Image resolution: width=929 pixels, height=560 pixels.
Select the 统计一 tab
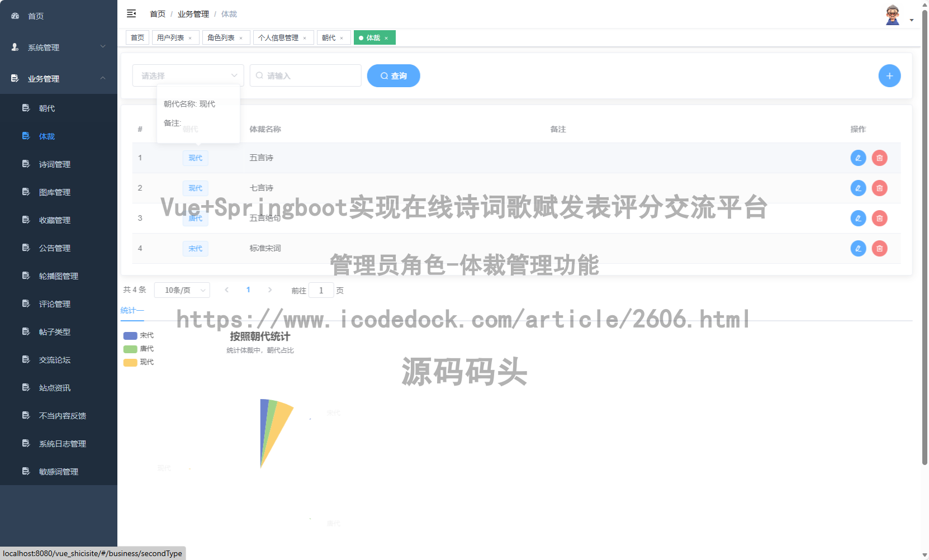click(x=132, y=310)
